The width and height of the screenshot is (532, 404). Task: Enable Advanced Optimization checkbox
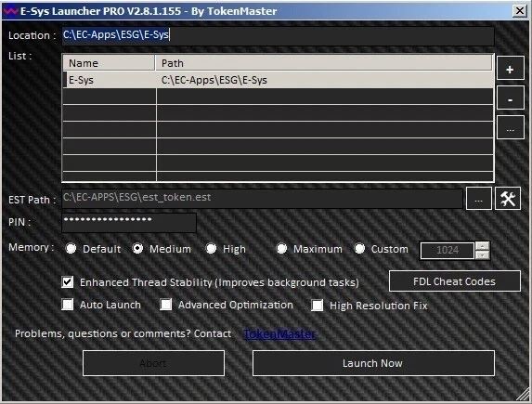coord(166,305)
